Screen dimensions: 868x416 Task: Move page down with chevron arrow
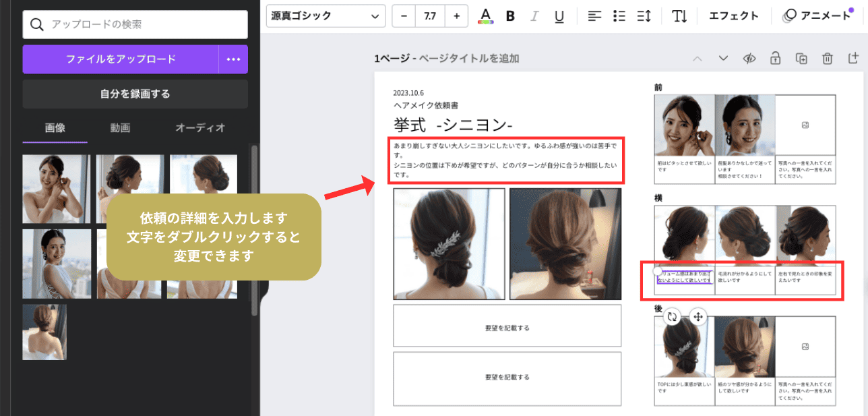(723, 59)
